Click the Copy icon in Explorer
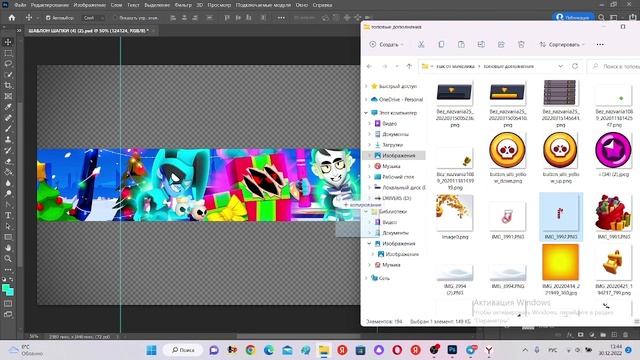The height and width of the screenshot is (360, 640). point(441,44)
